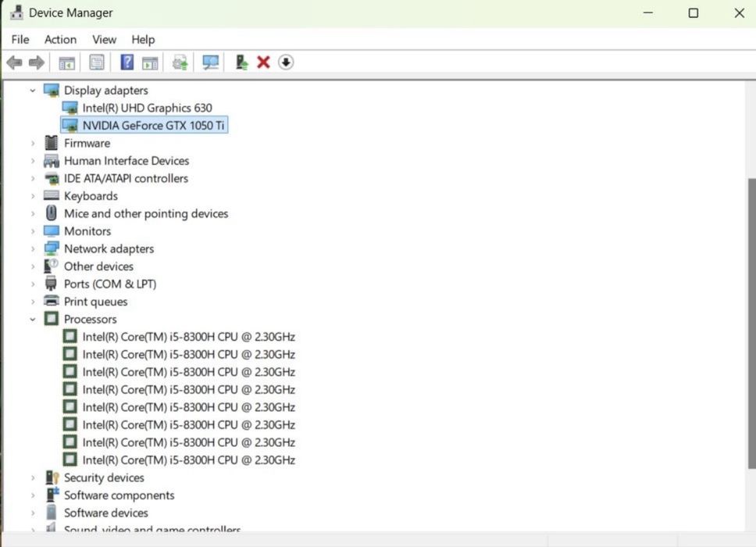Viewport: 756px width, 547px height.
Task: Select the Software components label
Action: pos(119,495)
